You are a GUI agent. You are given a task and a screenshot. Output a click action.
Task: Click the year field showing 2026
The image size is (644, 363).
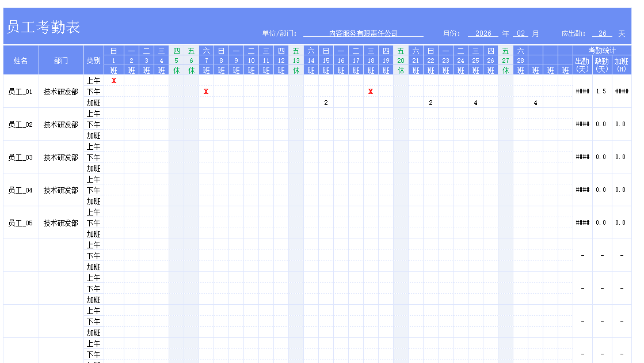pyautogui.click(x=483, y=33)
